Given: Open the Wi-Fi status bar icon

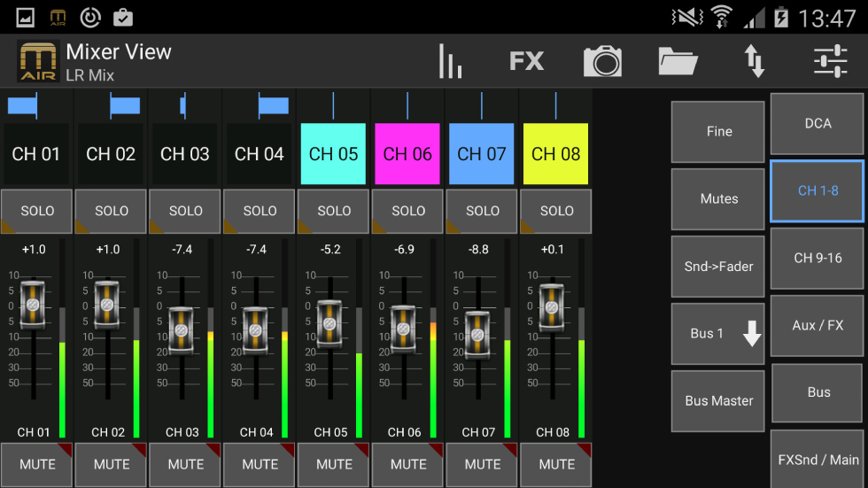Looking at the screenshot, I should tap(722, 17).
